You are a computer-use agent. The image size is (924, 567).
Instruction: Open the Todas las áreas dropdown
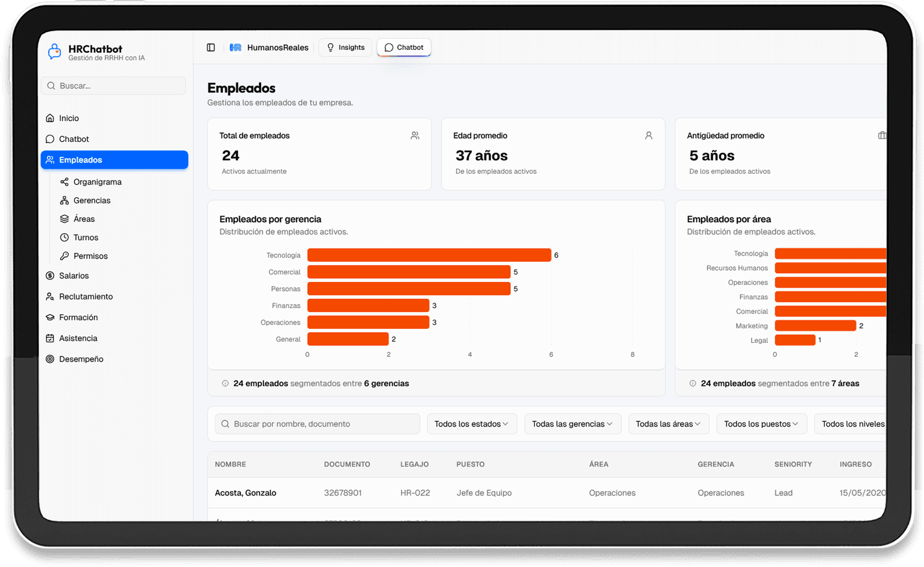tap(668, 424)
